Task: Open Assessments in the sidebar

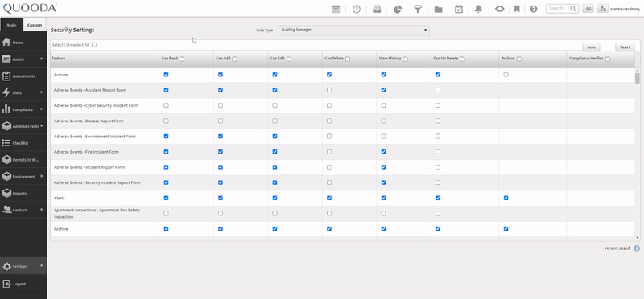Action: point(23,76)
